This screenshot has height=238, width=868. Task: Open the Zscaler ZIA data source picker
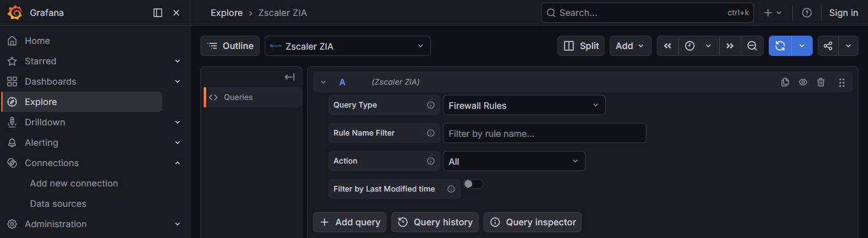coord(347,46)
